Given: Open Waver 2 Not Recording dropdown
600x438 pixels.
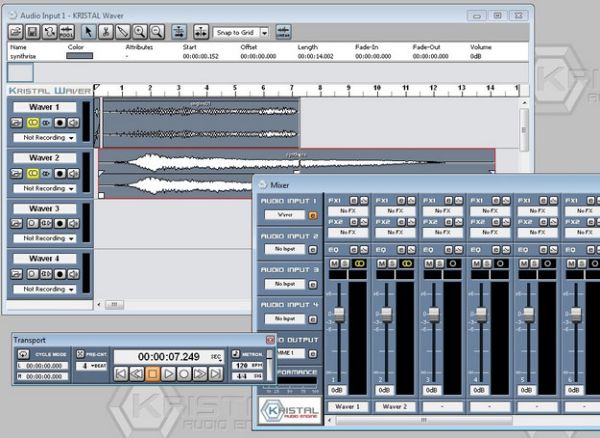Looking at the screenshot, I should point(44,189).
